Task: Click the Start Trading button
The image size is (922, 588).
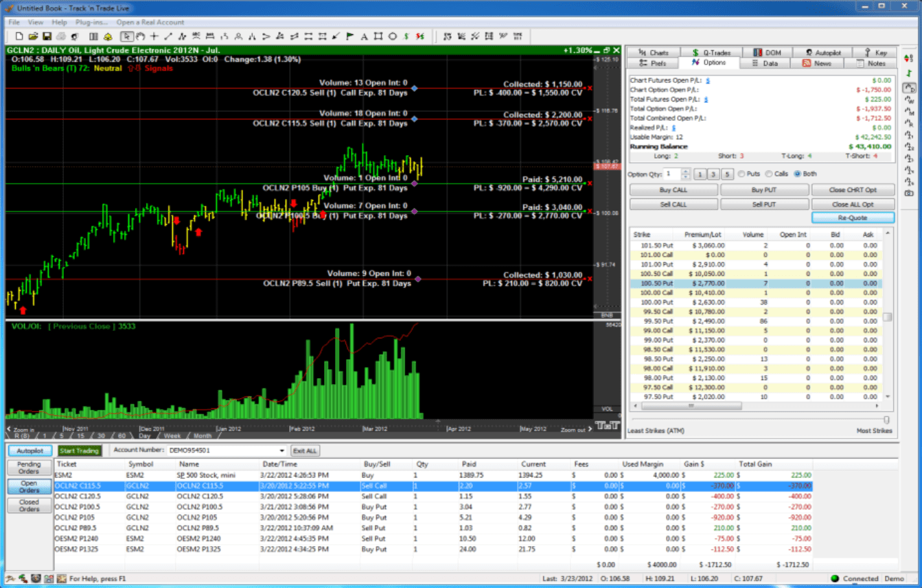Action: tap(79, 451)
